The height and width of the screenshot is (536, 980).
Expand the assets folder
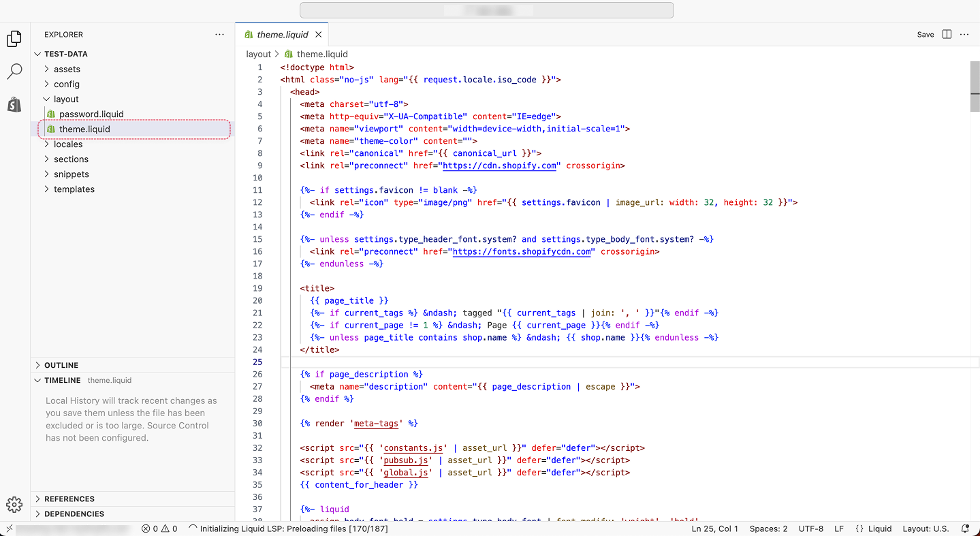pos(67,69)
